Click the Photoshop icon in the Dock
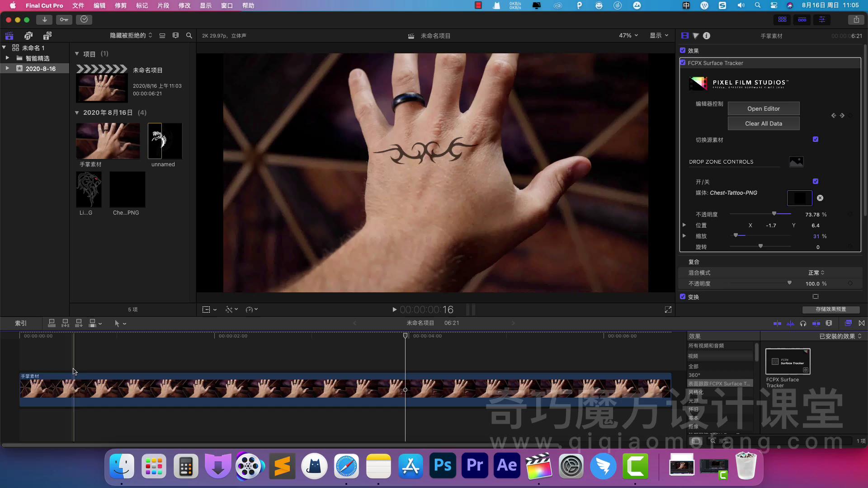The image size is (868, 488). (x=443, y=467)
